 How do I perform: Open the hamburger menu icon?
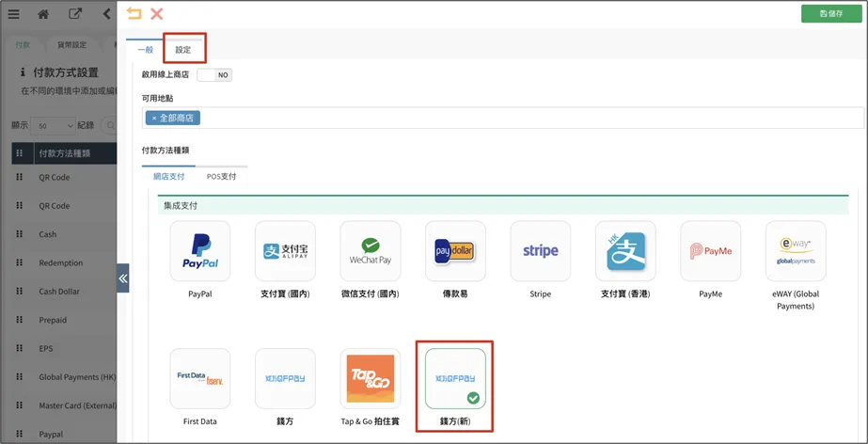[x=13, y=14]
